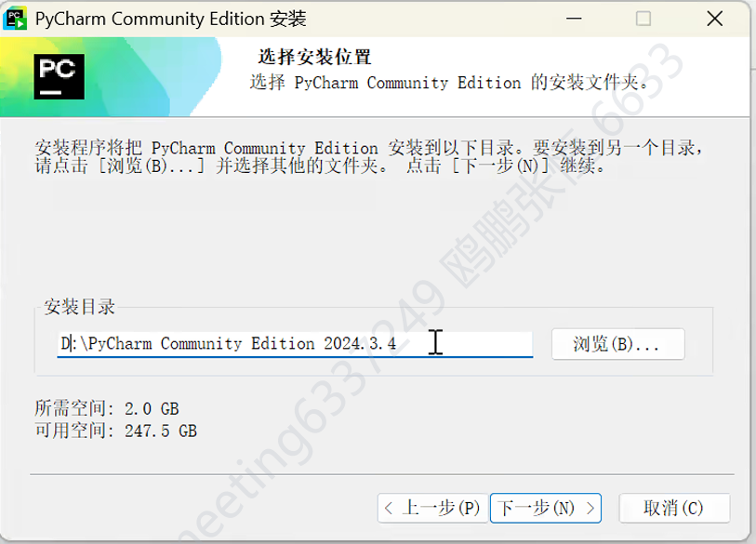Image resolution: width=756 pixels, height=544 pixels.
Task: Click the left chevron on 上一步(P) button
Action: [389, 508]
